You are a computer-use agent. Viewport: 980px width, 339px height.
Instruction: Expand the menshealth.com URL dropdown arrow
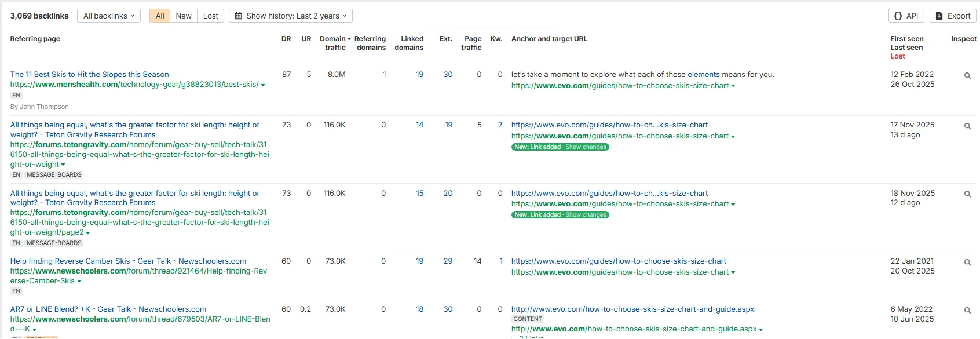[263, 85]
